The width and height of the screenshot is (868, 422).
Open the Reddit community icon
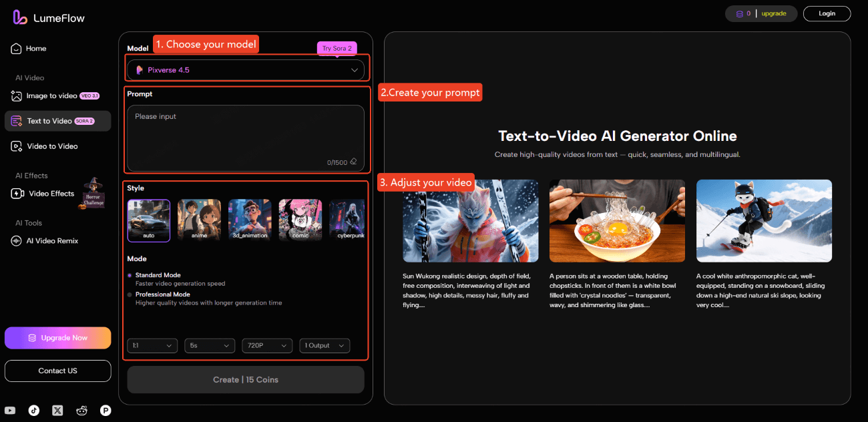81,410
